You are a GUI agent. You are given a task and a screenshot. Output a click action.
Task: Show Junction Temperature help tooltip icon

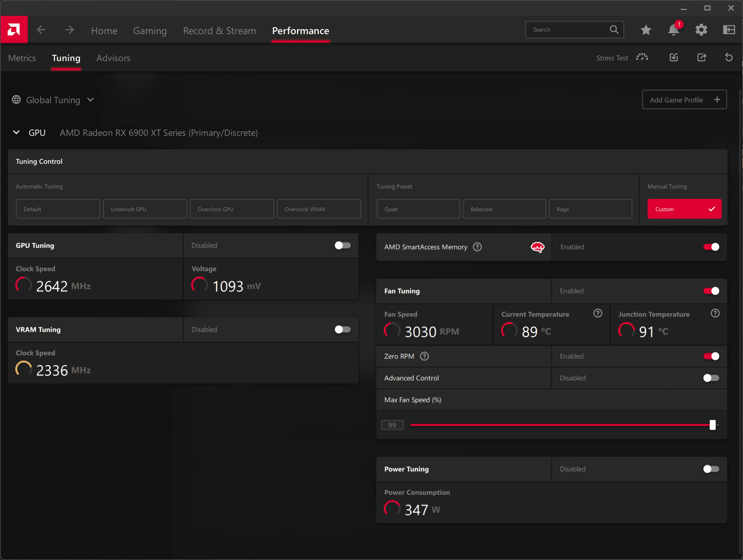(715, 313)
